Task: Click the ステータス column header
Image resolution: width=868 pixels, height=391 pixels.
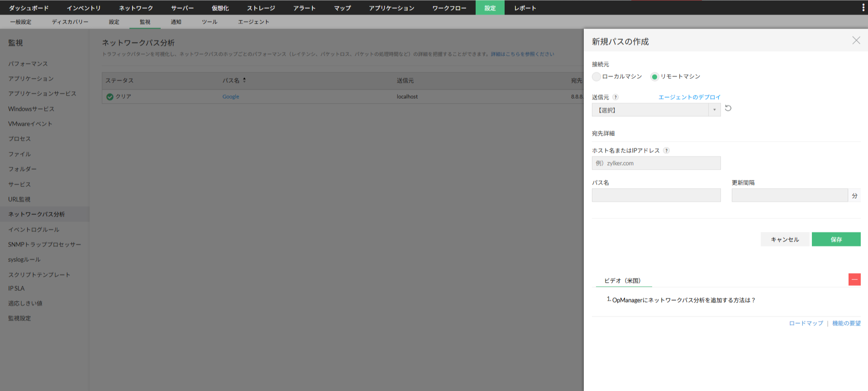Action: [119, 80]
